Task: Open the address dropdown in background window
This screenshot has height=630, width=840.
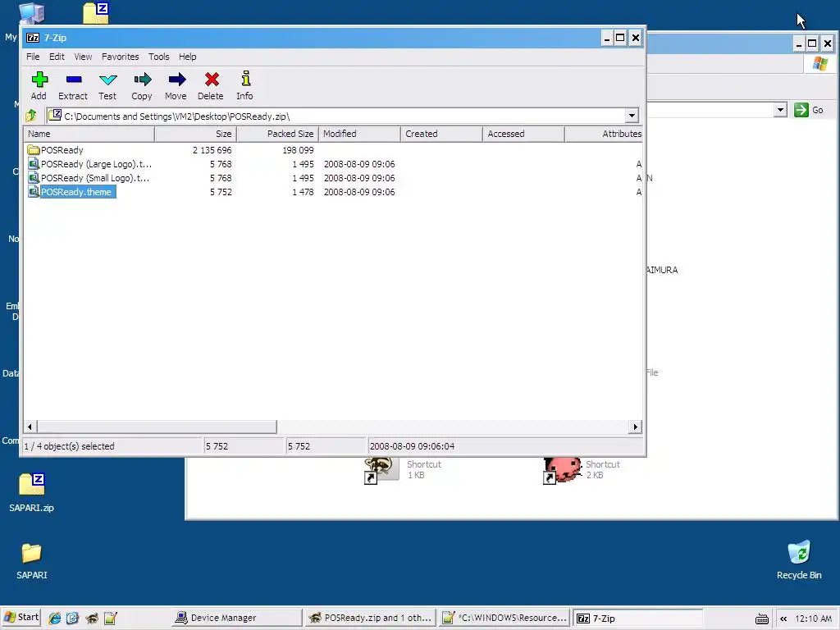Action: (x=781, y=110)
